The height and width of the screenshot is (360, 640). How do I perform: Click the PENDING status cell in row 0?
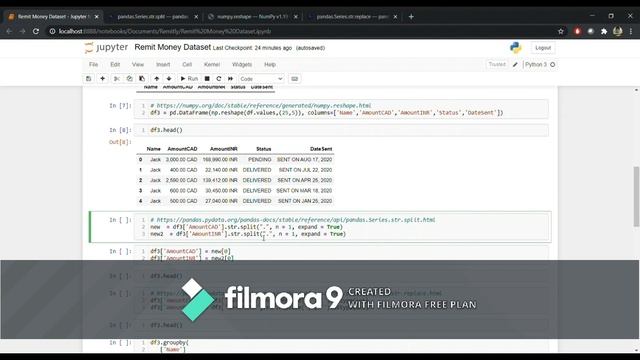(x=259, y=160)
